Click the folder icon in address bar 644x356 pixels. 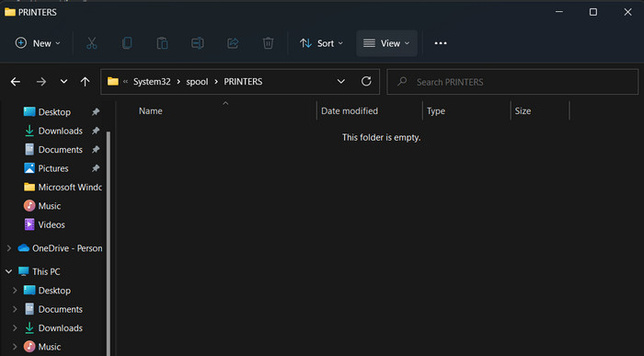[x=113, y=81]
